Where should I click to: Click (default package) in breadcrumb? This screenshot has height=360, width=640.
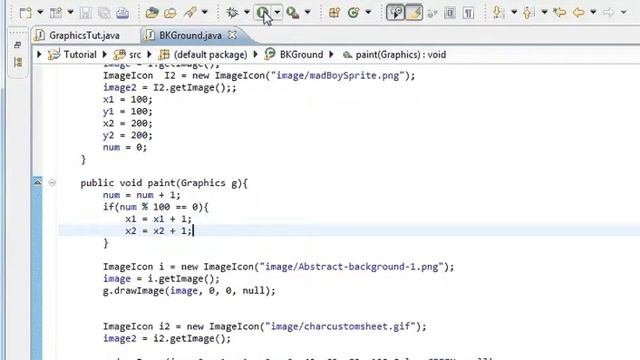point(210,55)
